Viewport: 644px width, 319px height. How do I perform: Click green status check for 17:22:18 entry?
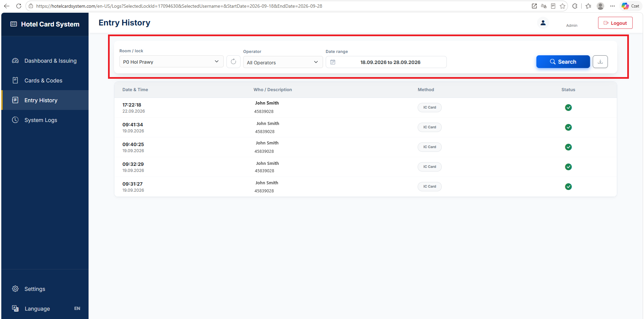pyautogui.click(x=568, y=108)
